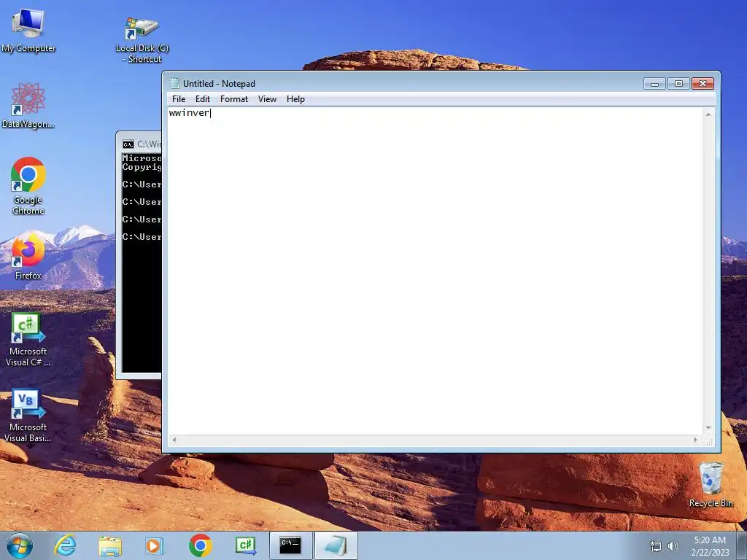Select the Microsoft Visual C# desktop icon
The image size is (747, 560).
click(28, 340)
